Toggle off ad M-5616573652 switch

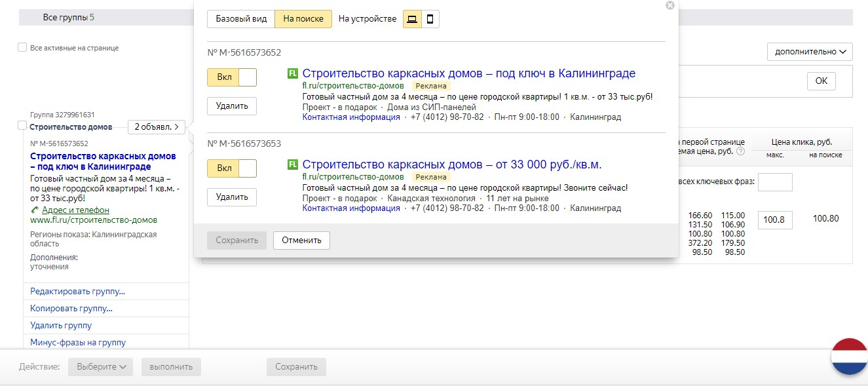tap(232, 77)
